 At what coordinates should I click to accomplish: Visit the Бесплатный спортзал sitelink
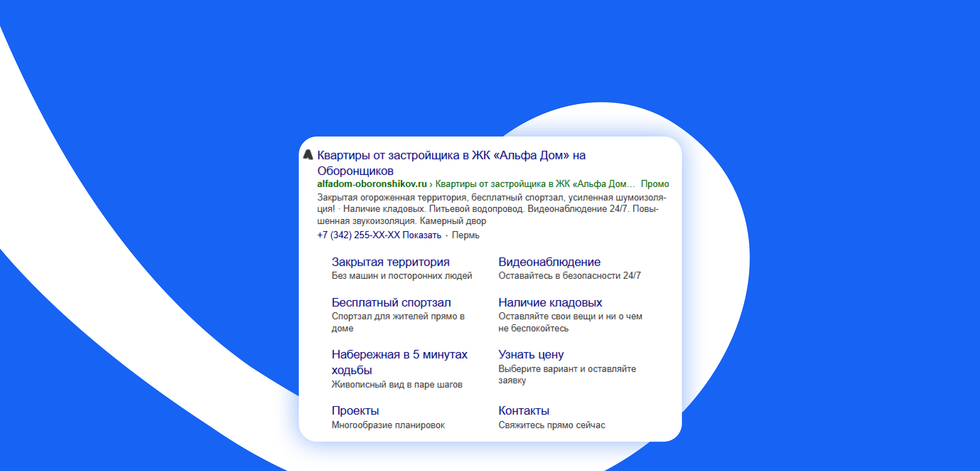(x=391, y=303)
